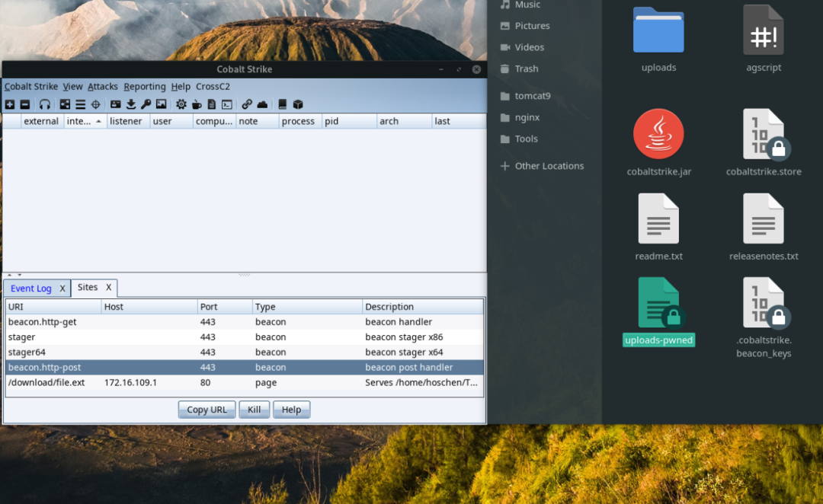823x504 pixels.
Task: Click the coffee cup toolbar icon
Action: (x=197, y=104)
